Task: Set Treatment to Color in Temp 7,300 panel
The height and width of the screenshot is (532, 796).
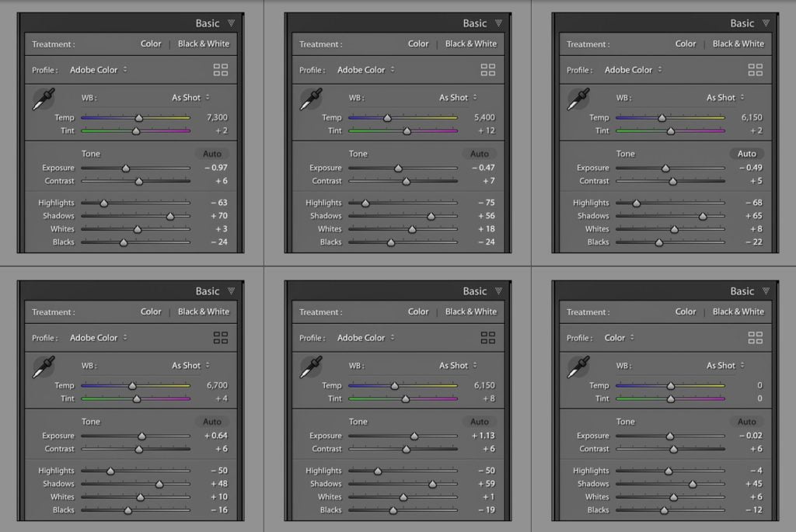Action: pos(151,43)
